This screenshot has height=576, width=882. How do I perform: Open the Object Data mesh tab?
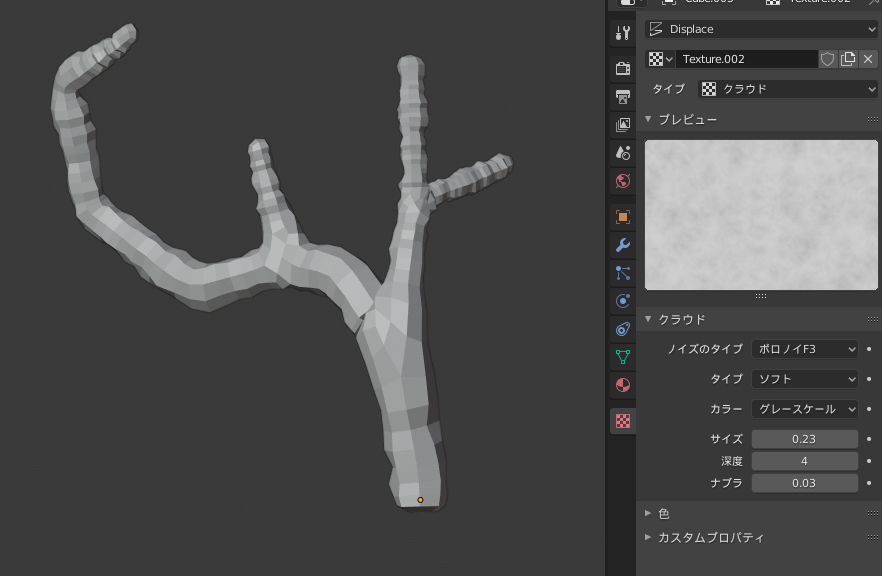pos(623,357)
